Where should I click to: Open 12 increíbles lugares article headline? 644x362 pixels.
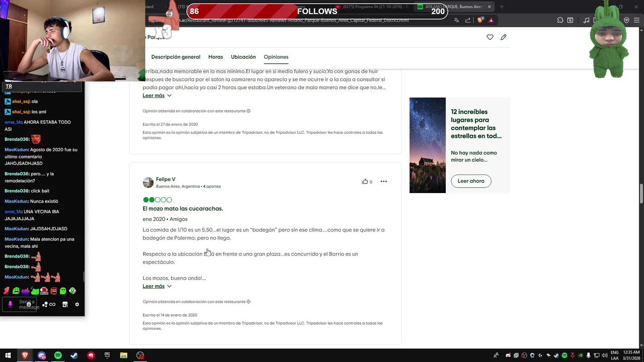coord(476,124)
